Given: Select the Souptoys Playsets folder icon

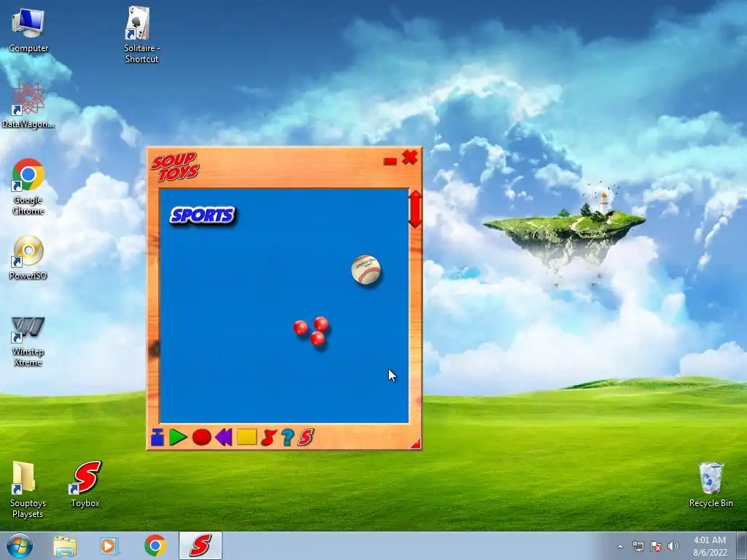Looking at the screenshot, I should [28, 489].
